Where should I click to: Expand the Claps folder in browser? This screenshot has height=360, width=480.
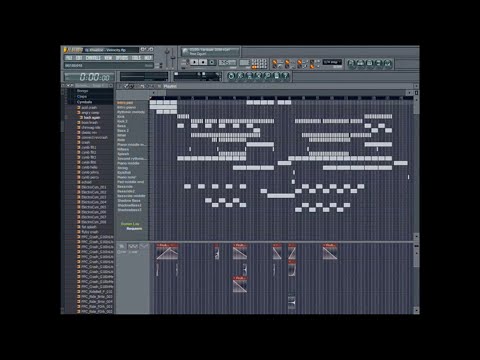82,96
